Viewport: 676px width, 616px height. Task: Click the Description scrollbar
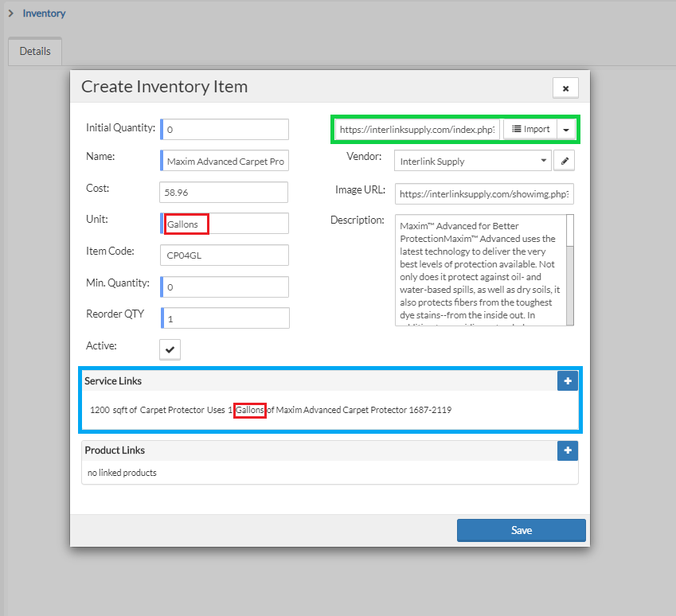point(570,269)
